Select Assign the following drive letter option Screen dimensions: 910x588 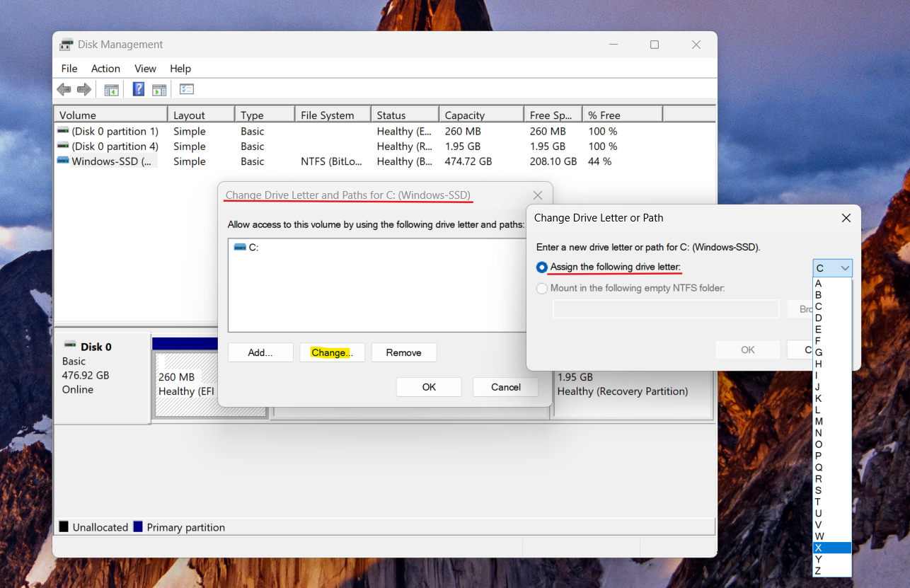point(542,267)
